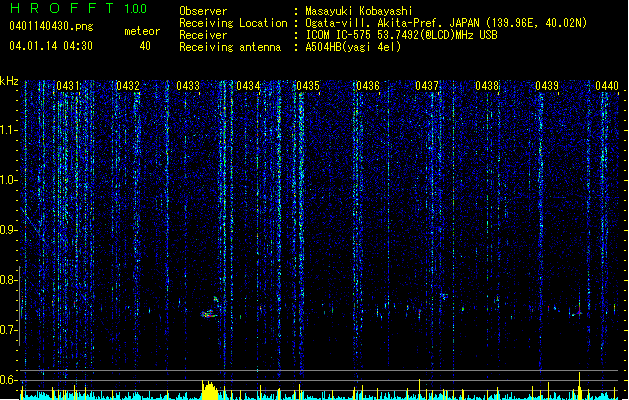Click receiver text ICOM IC-575 53.7492 MHz USB
Image resolution: width=629 pixels, height=400 pixels.
401,35
